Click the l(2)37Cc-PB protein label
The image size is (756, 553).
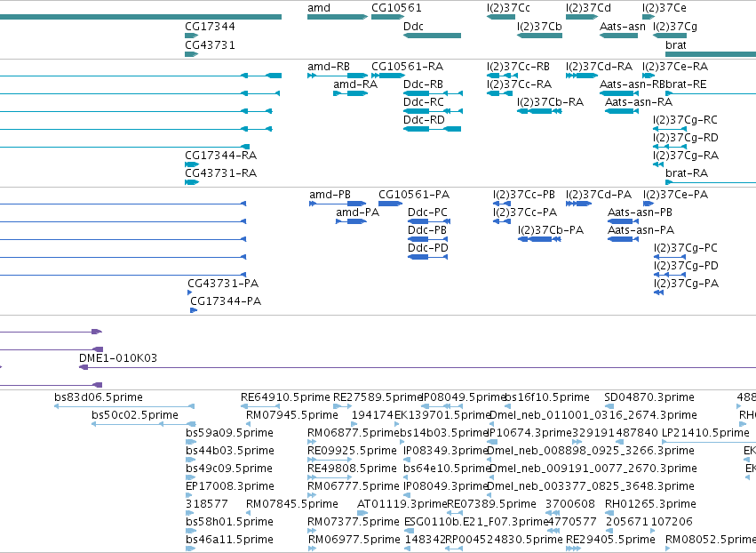point(524,195)
